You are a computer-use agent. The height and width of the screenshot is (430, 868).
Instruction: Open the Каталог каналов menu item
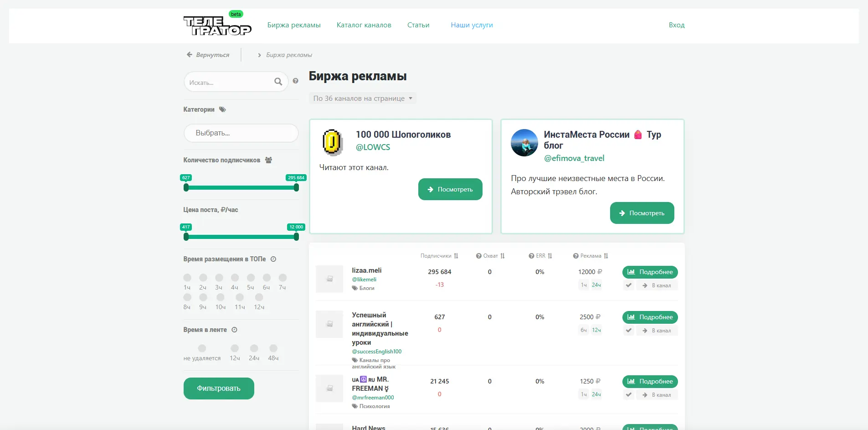click(x=364, y=25)
